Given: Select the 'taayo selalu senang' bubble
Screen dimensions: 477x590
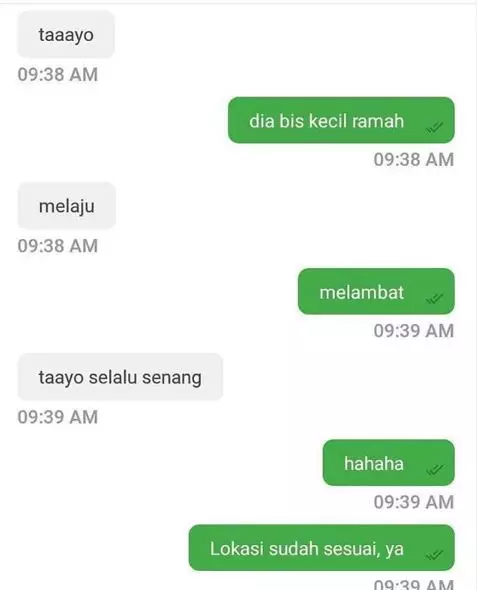Looking at the screenshot, I should tap(120, 377).
